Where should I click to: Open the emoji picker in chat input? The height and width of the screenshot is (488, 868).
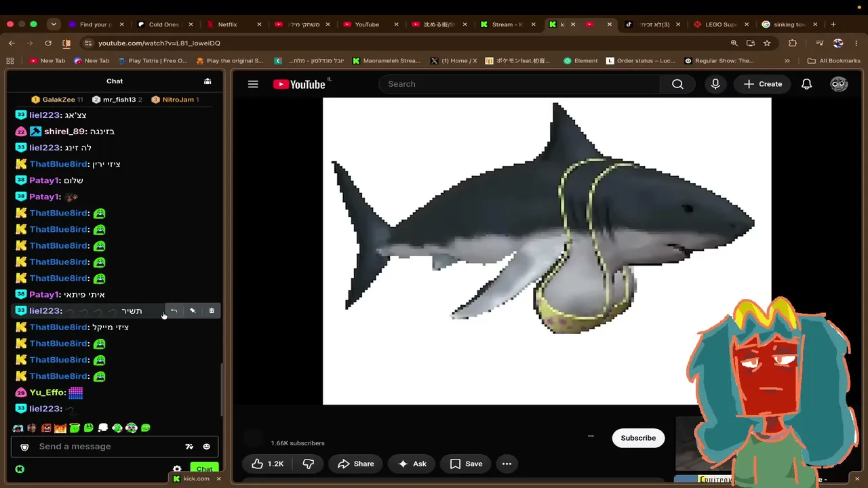coord(206,447)
